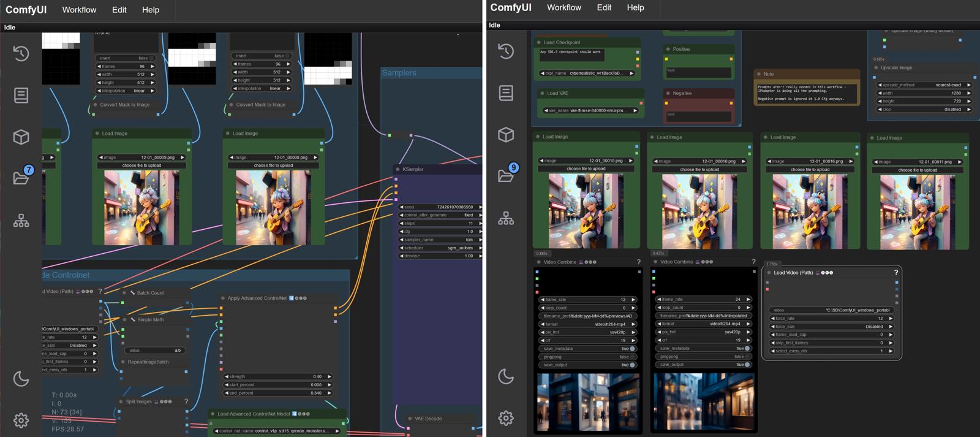Open vae_name dropdown in Load VAE node
This screenshot has width=980, height=437.
point(590,111)
